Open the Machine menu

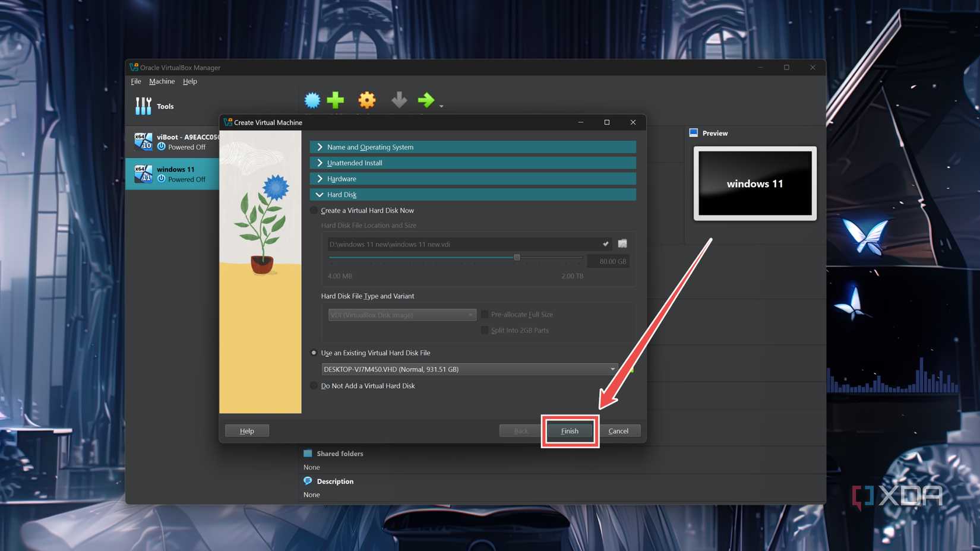tap(162, 81)
